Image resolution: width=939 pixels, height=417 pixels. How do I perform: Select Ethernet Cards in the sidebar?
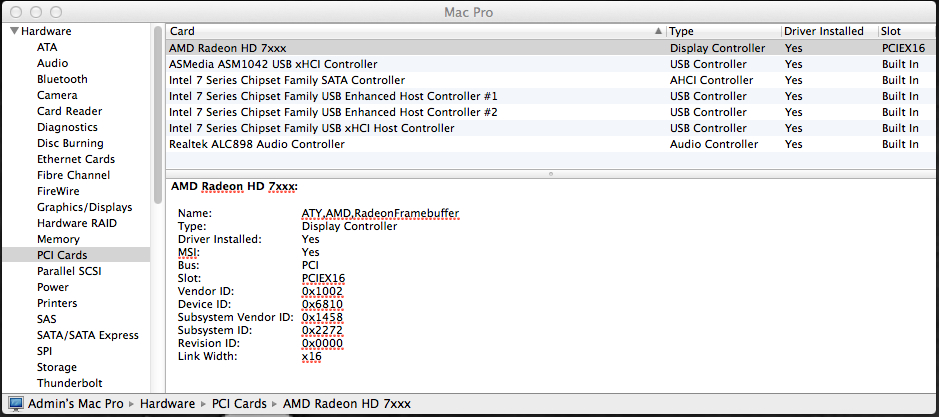(x=76, y=159)
